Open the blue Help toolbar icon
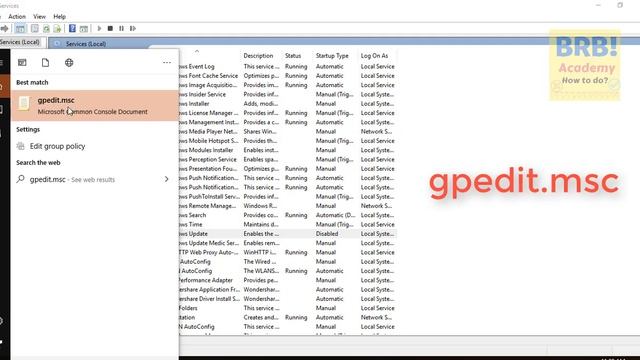The image size is (640, 360). [x=72, y=29]
